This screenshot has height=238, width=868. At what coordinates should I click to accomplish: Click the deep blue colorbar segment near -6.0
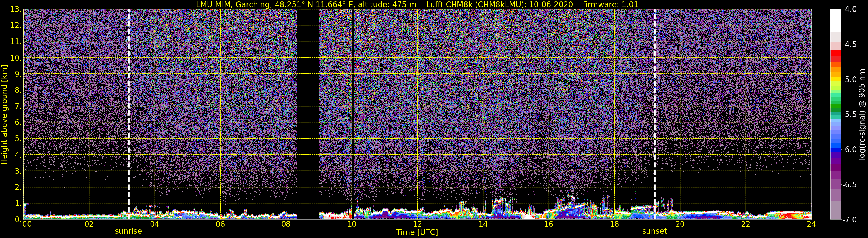(835, 150)
